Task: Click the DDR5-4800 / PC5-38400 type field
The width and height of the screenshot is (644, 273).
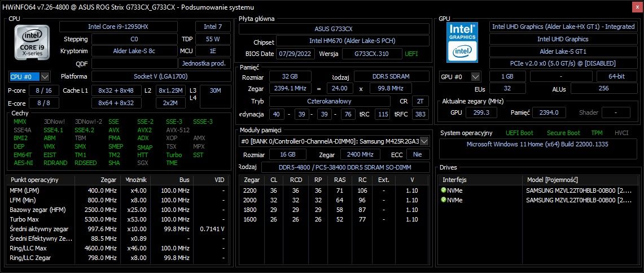Action: [x=345, y=167]
